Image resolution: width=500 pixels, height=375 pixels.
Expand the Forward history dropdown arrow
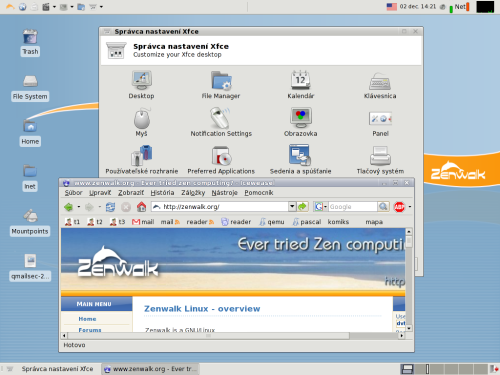pos(99,207)
